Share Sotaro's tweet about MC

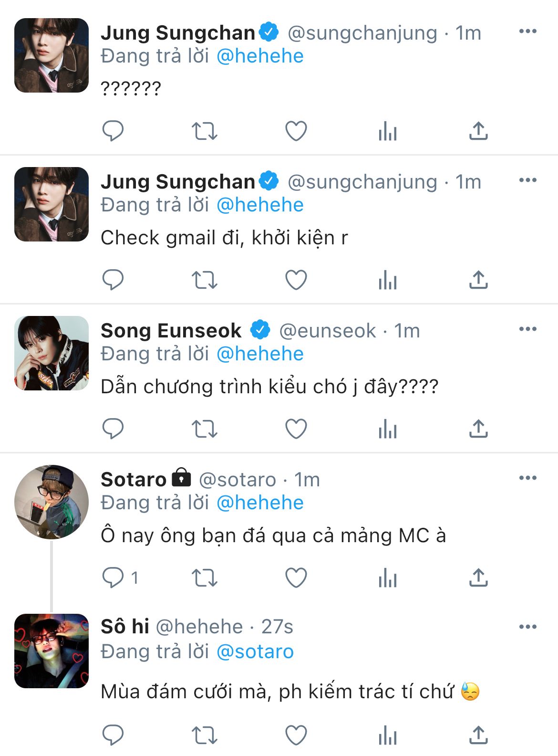478,577
